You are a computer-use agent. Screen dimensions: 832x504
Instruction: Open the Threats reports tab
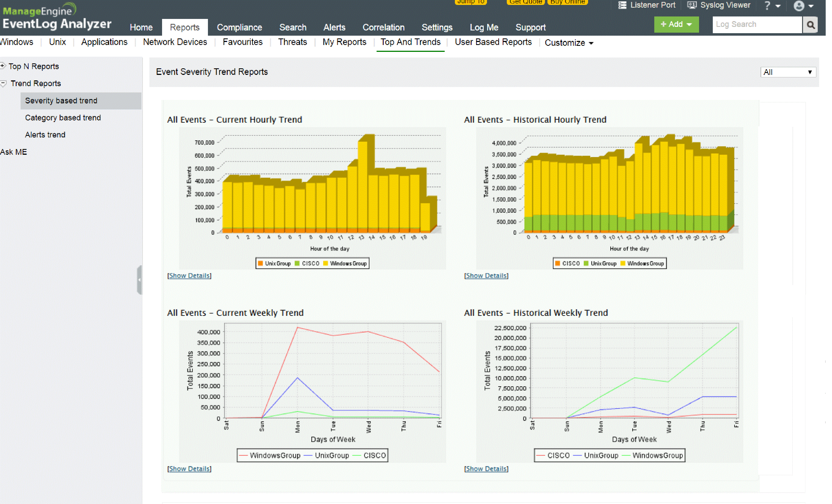[x=293, y=42]
